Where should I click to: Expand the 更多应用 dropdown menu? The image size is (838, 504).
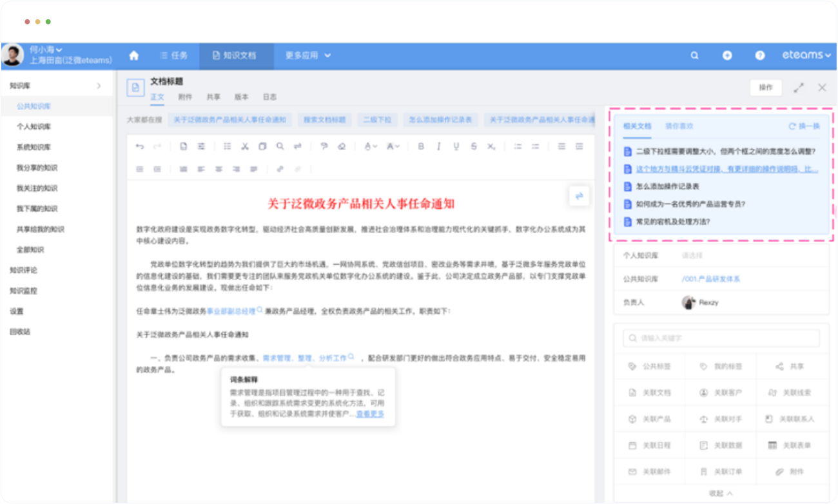tap(308, 55)
